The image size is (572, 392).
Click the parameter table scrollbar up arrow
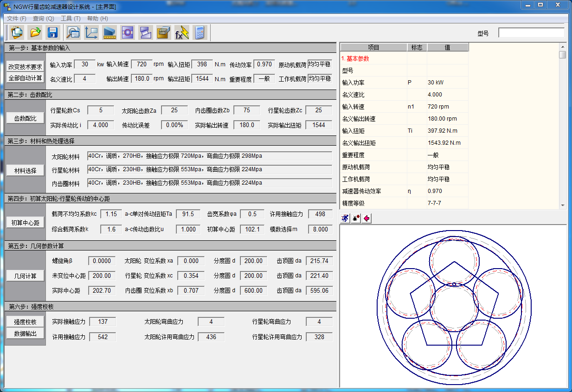[563, 47]
